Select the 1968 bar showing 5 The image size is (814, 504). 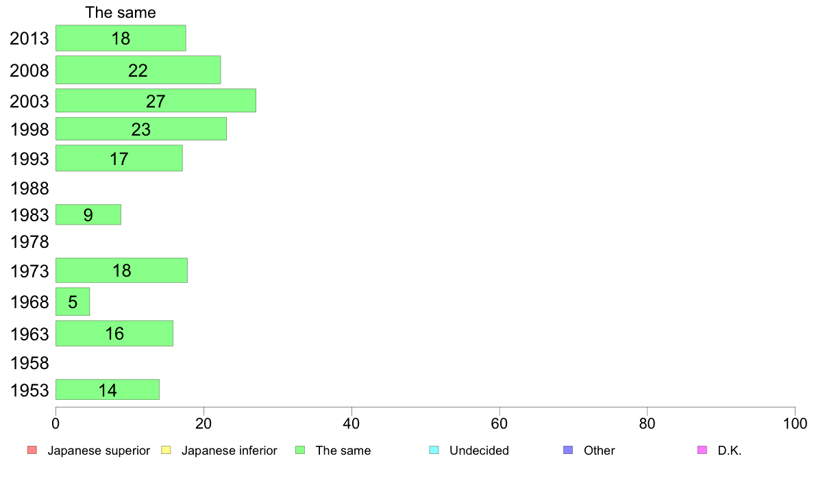pyautogui.click(x=73, y=301)
